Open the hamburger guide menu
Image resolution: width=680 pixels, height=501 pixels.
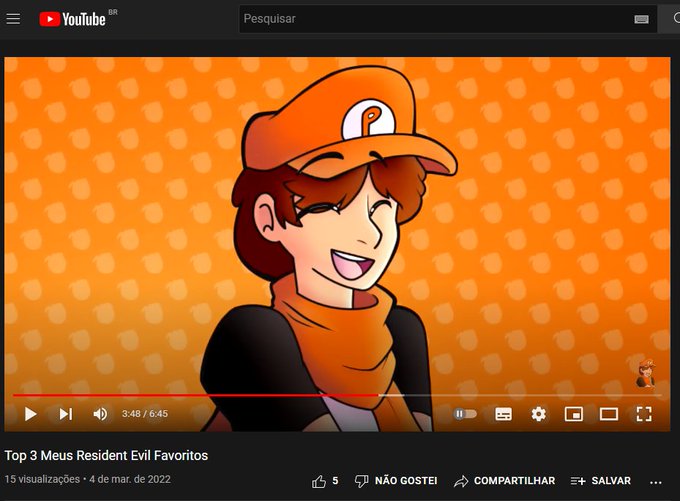pos(13,19)
